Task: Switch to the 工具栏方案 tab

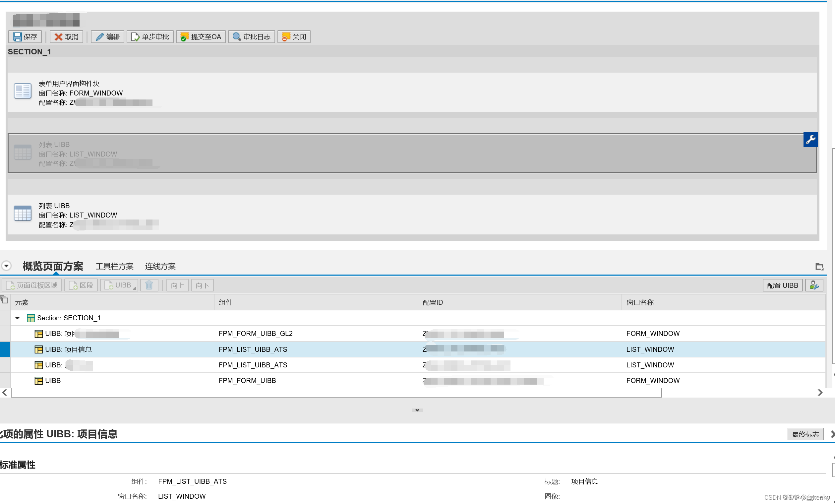Action: coord(115,267)
